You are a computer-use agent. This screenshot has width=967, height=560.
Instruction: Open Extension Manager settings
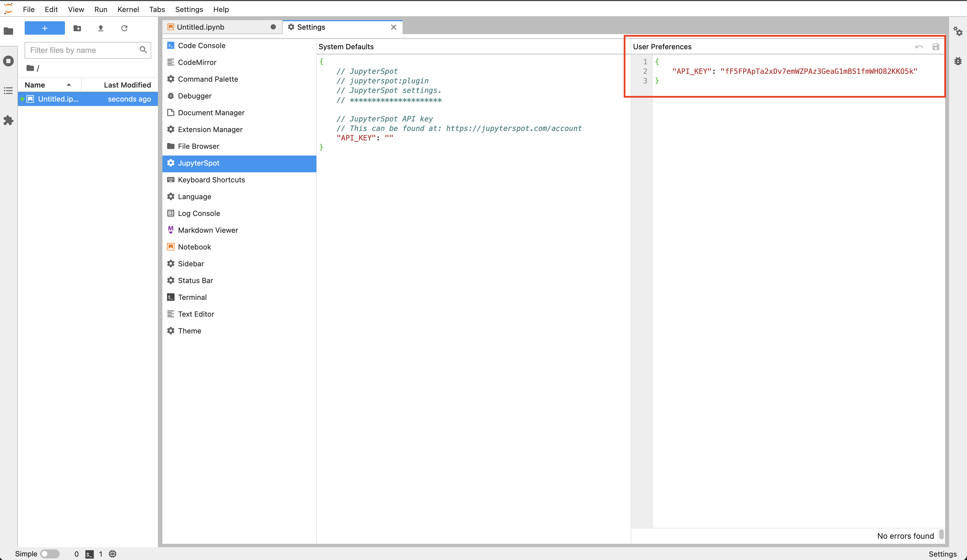[x=239, y=129]
